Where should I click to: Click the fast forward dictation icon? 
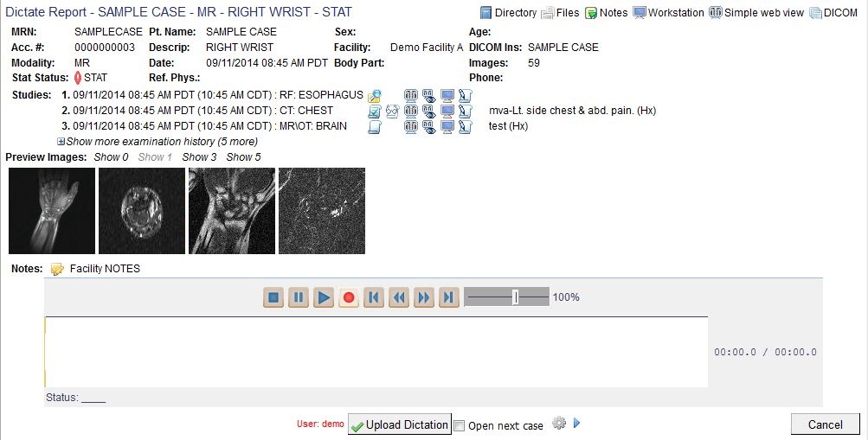pyautogui.click(x=423, y=297)
